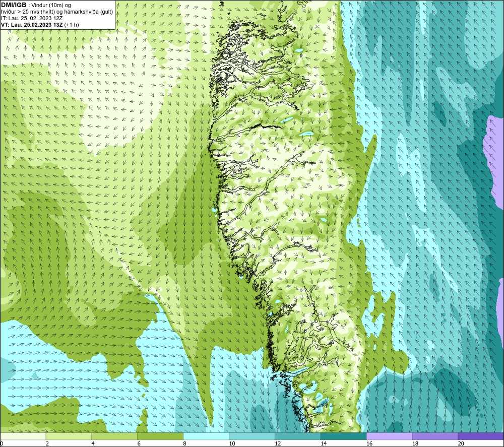504x447 pixels.
Task: Click the 8–10 m/s pale cyan legend swatch
Action: coord(206,436)
